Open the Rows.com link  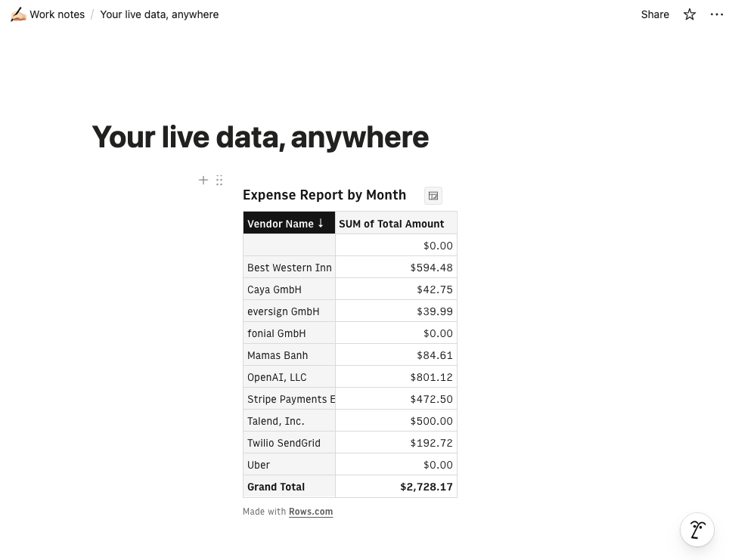(x=311, y=512)
